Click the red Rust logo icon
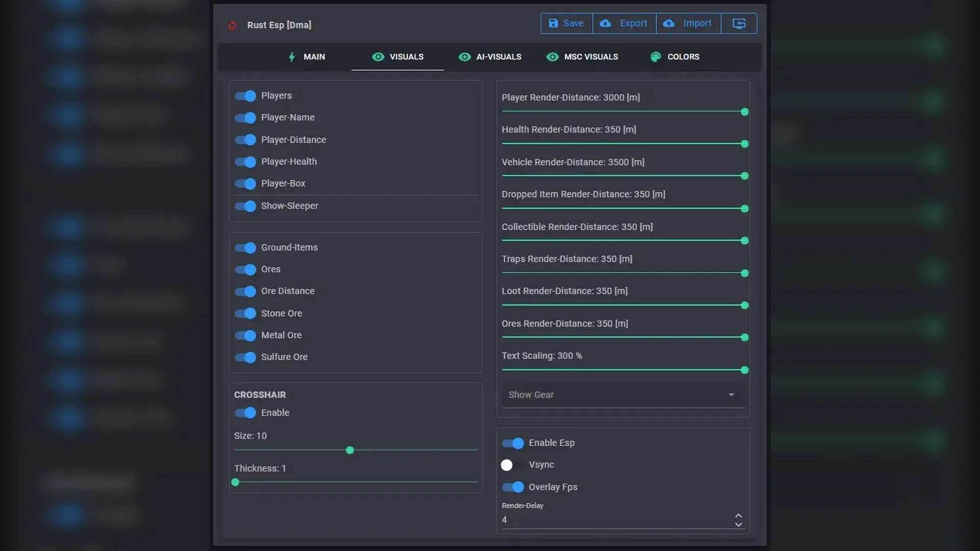Image resolution: width=980 pixels, height=551 pixels. (x=232, y=26)
